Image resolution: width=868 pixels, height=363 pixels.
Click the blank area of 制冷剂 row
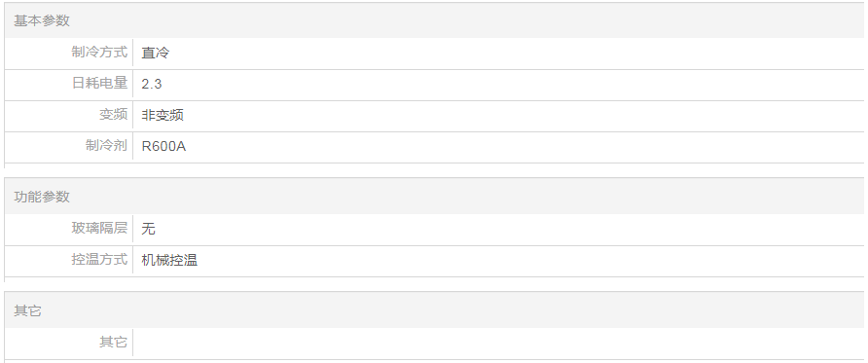pyautogui.click(x=524, y=147)
